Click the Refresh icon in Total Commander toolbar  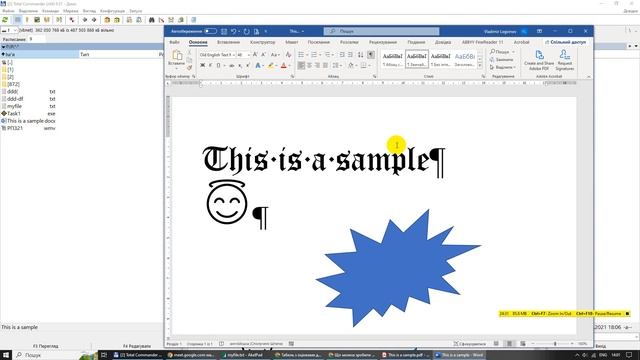tap(5, 20)
